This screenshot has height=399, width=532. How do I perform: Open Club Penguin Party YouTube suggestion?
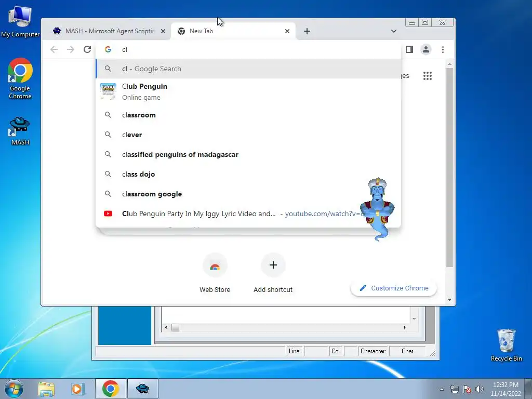[x=248, y=214]
